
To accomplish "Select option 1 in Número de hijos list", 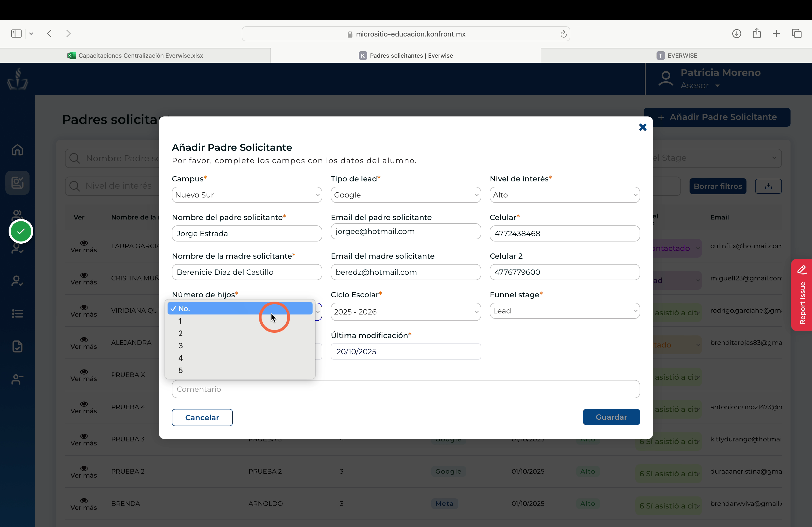I will pos(240,321).
